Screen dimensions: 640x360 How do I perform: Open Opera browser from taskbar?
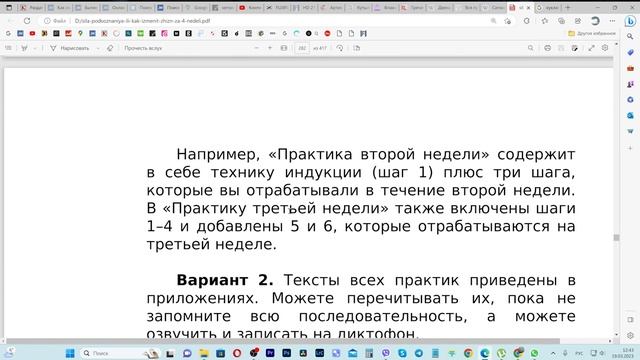pos(237,353)
